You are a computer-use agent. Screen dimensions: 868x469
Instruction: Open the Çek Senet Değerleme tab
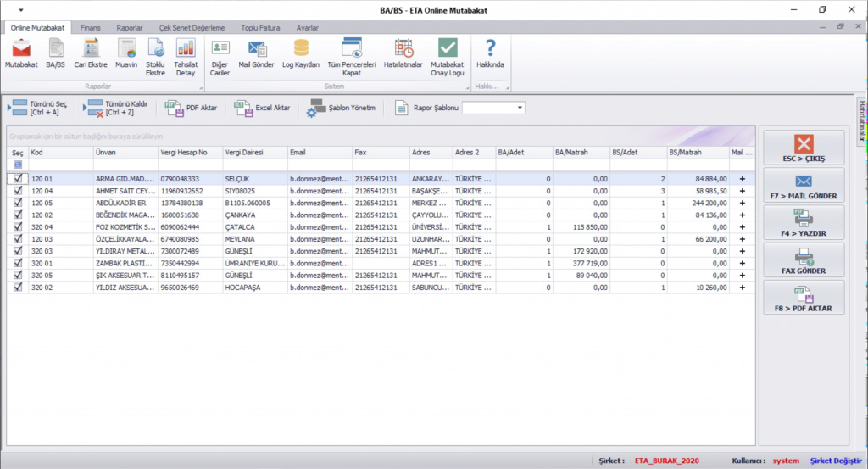click(192, 28)
